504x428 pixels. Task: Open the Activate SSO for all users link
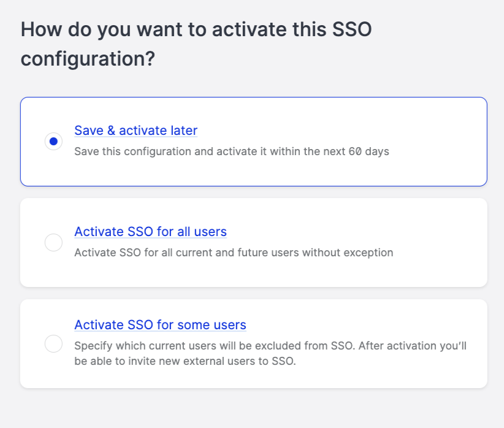tap(150, 232)
